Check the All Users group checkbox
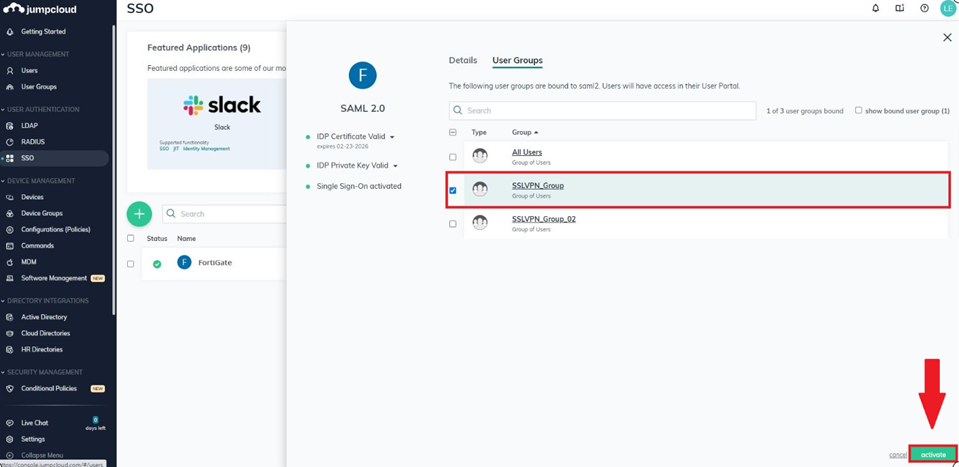 click(453, 157)
